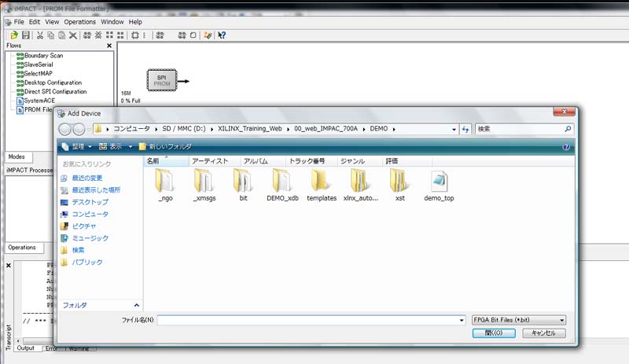This screenshot has width=629, height=364.
Task: Sort by 名前 column header
Action: [167, 161]
